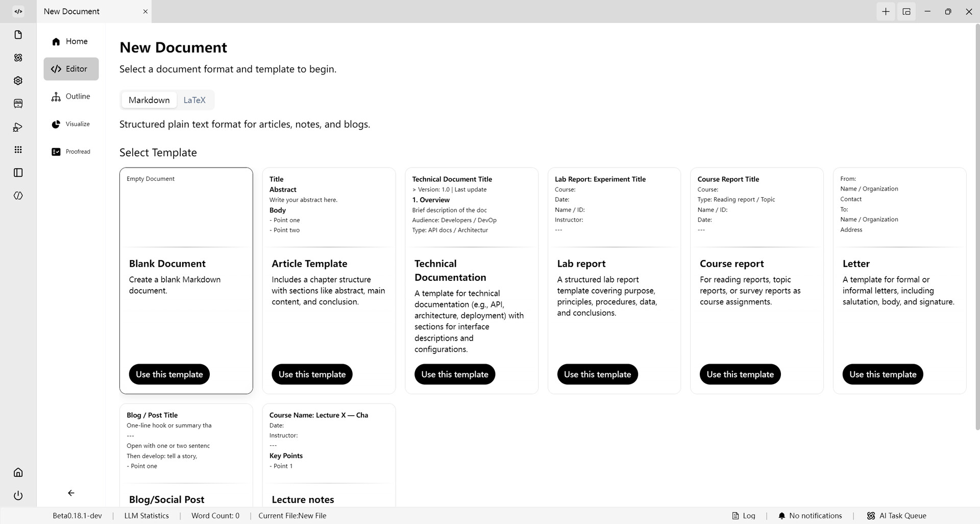Click the "New Document" page heading
Viewport: 980px width, 524px height.
(x=173, y=47)
